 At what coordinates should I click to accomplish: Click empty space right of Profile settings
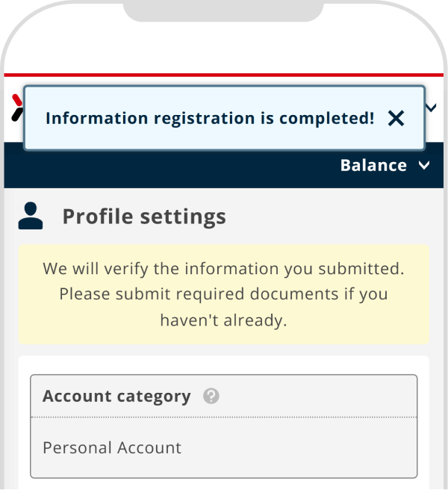336,217
